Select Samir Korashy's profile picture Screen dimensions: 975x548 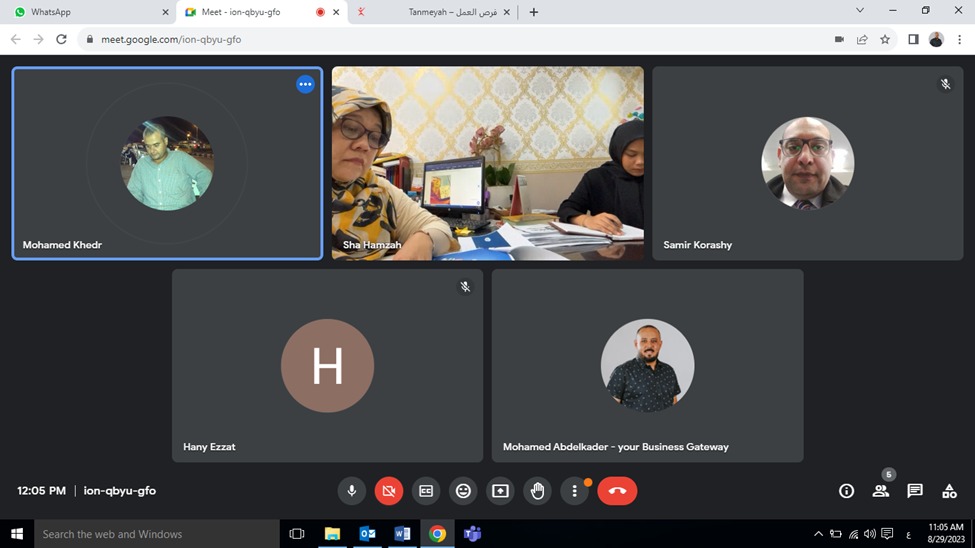pyautogui.click(x=807, y=163)
